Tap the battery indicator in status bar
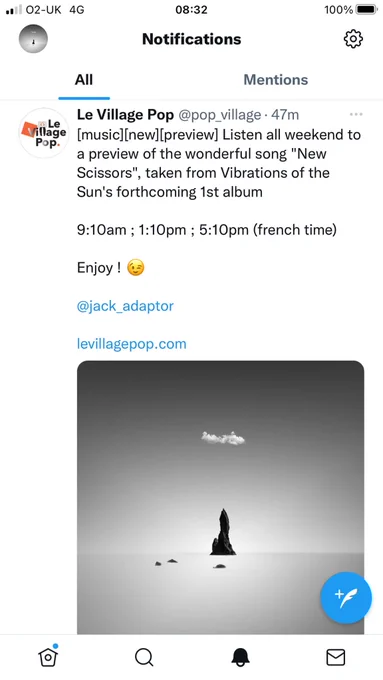Viewport: 383px width, 680px height. [x=367, y=10]
